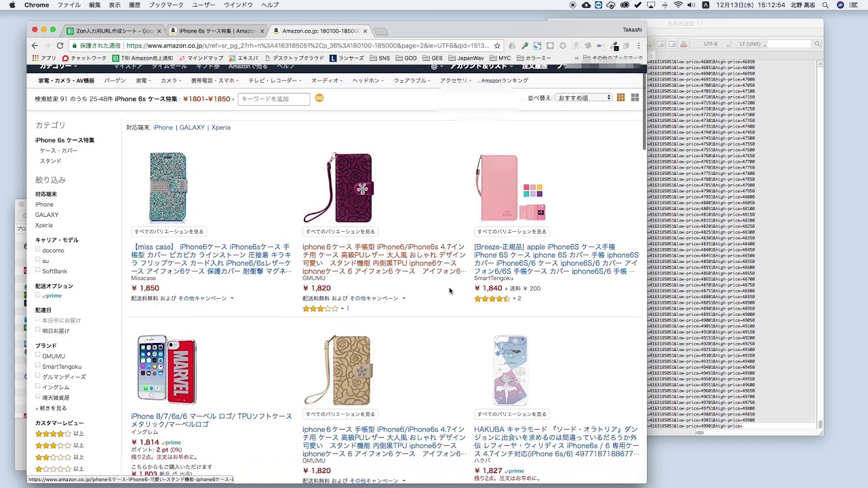
Task: Check the GMUMU brand filter
Action: 38,355
